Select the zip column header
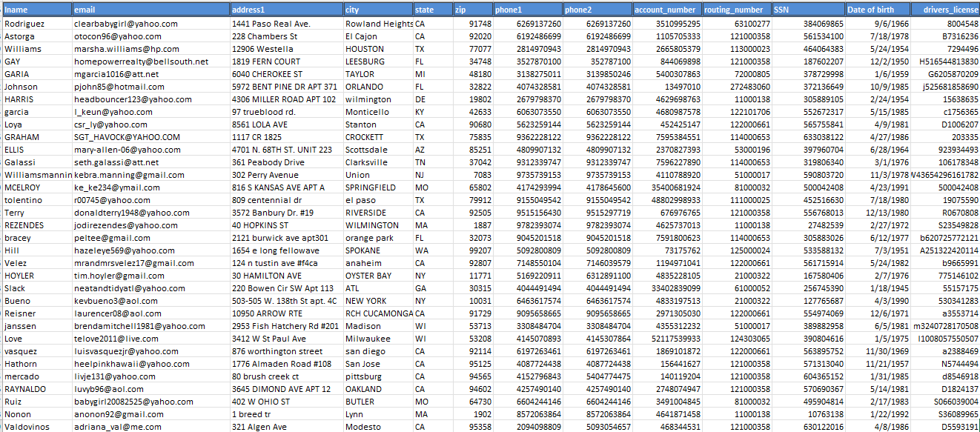 pos(473,10)
